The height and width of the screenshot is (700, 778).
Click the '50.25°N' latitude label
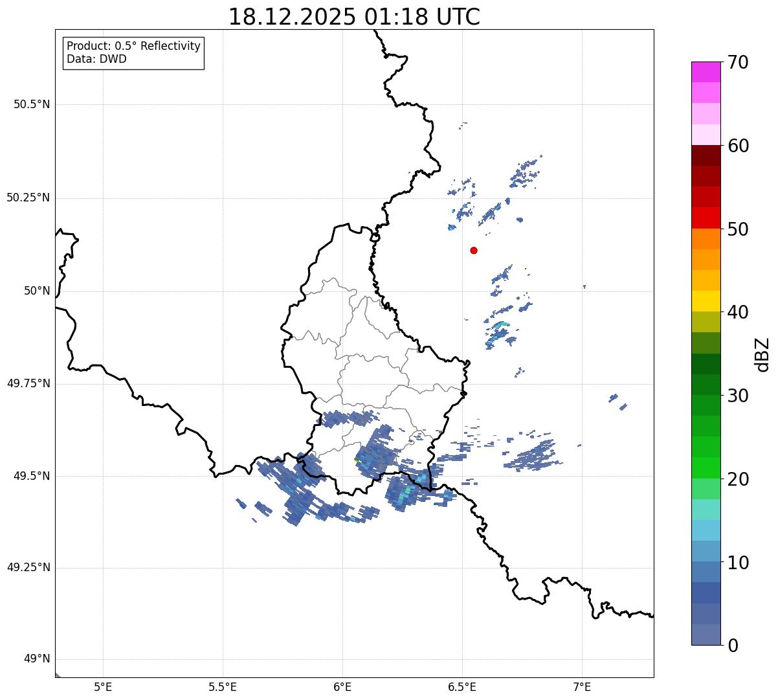[x=28, y=198]
